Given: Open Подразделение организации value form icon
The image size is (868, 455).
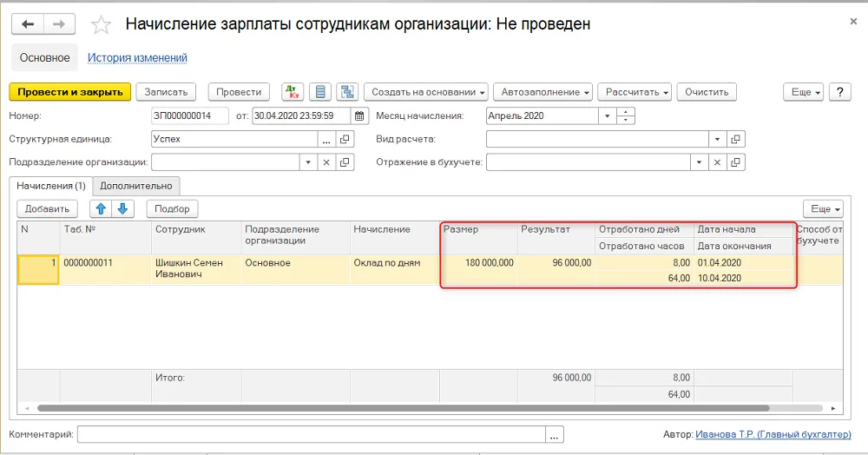Looking at the screenshot, I should click(345, 162).
